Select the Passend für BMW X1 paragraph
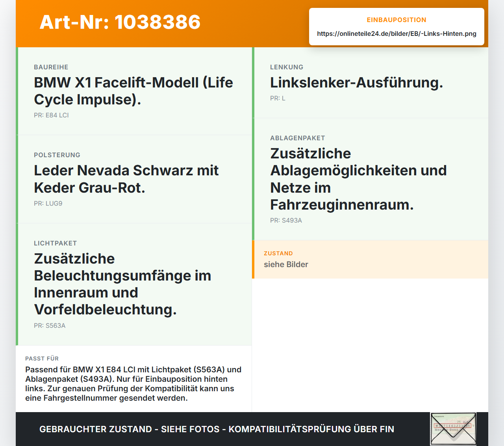This screenshot has width=504, height=446. click(x=133, y=384)
